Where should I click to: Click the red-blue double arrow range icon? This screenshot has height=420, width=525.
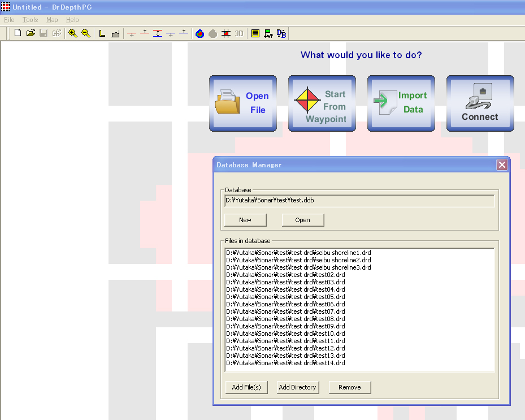click(158, 33)
